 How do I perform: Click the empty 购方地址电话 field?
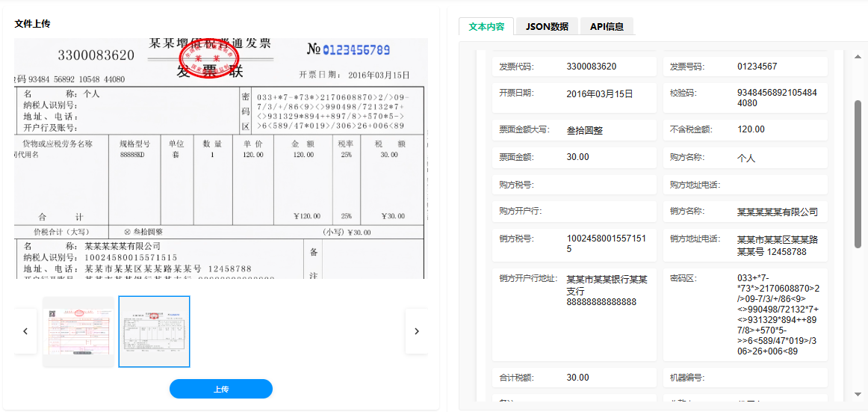(x=745, y=185)
